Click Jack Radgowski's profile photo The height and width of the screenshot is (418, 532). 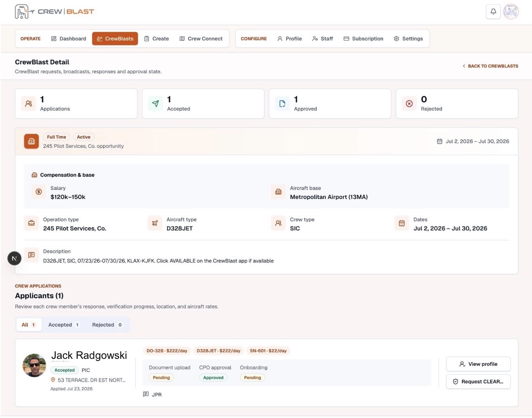[x=34, y=365]
